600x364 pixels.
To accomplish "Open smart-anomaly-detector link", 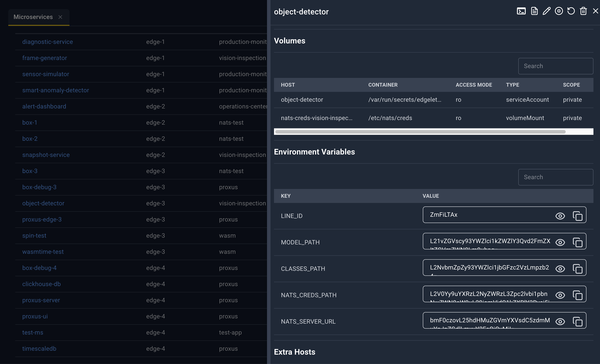I will click(55, 90).
